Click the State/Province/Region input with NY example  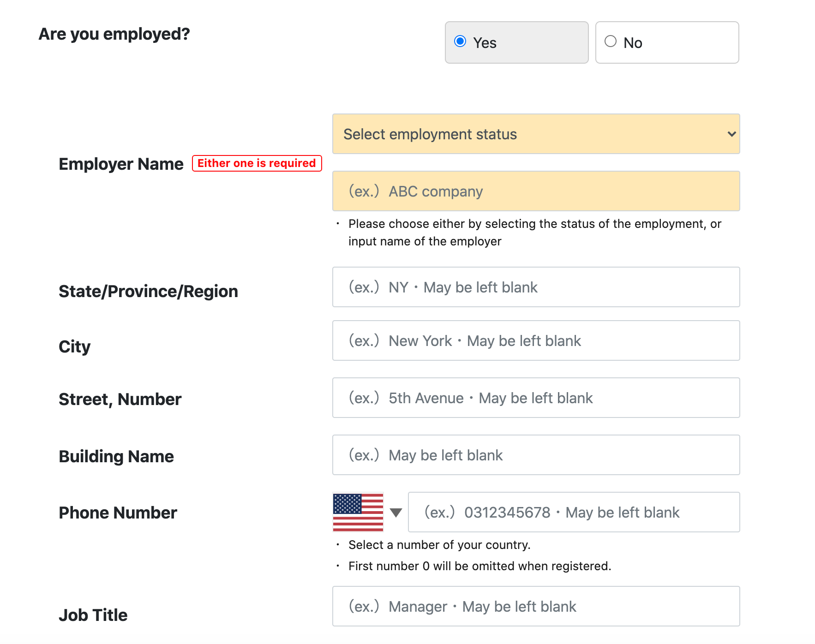[x=536, y=287]
